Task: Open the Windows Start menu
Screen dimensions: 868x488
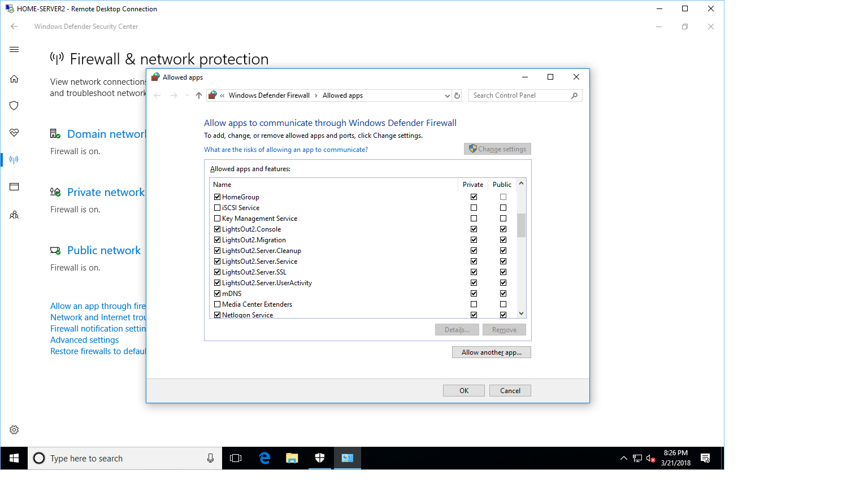Action: [x=14, y=458]
